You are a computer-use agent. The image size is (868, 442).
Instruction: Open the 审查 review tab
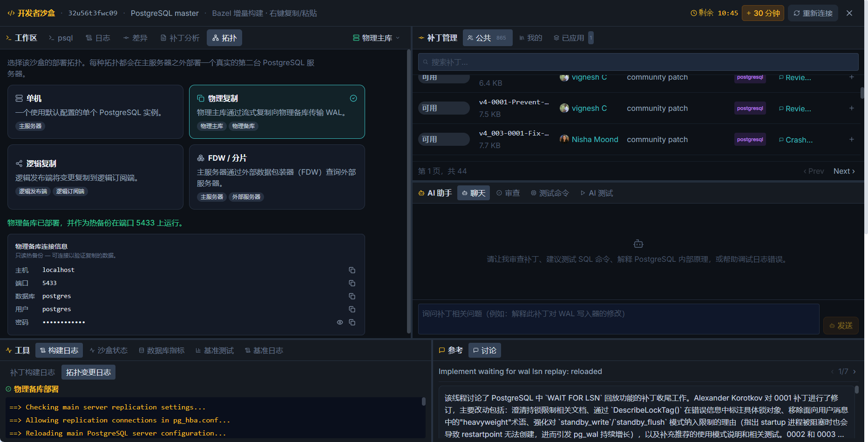[508, 193]
